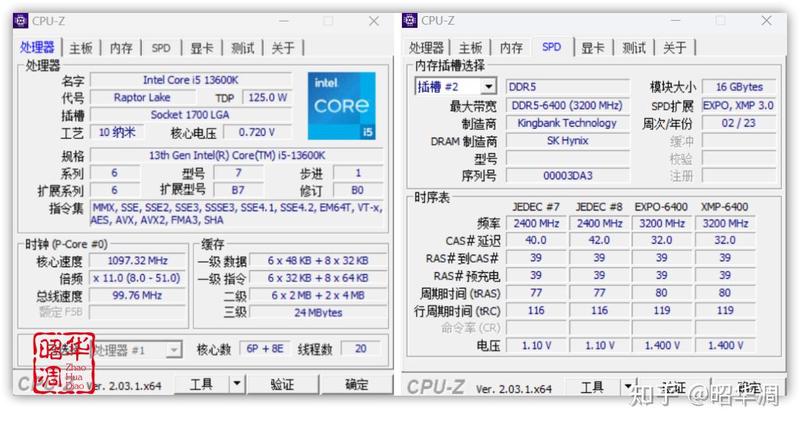This screenshot has width=800, height=428.
Task: Open the 关于 tab in the right CPU-Z window
Action: pyautogui.click(x=674, y=48)
